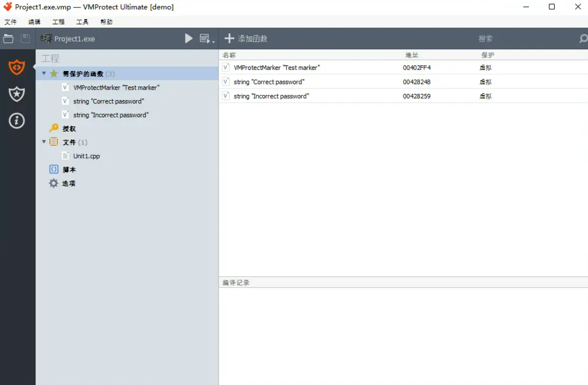Image resolution: width=588 pixels, height=385 pixels.
Task: Click the plus icon to add function
Action: click(229, 38)
